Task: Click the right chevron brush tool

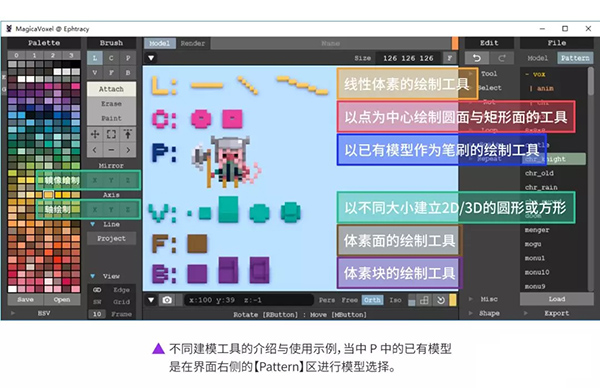Action: click(x=128, y=150)
